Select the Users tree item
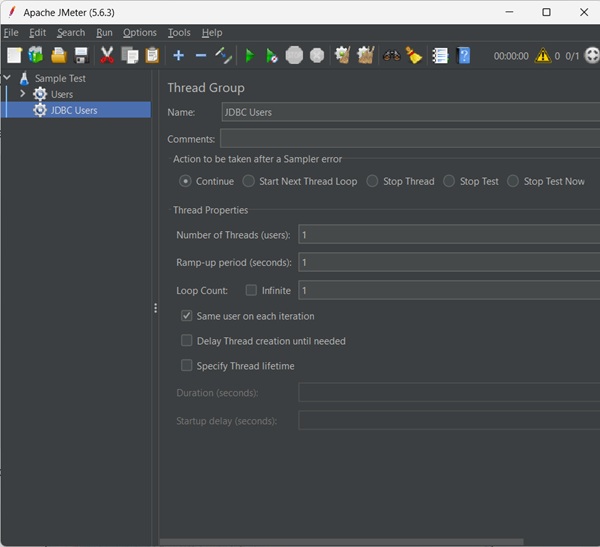This screenshot has height=547, width=600. coord(62,95)
